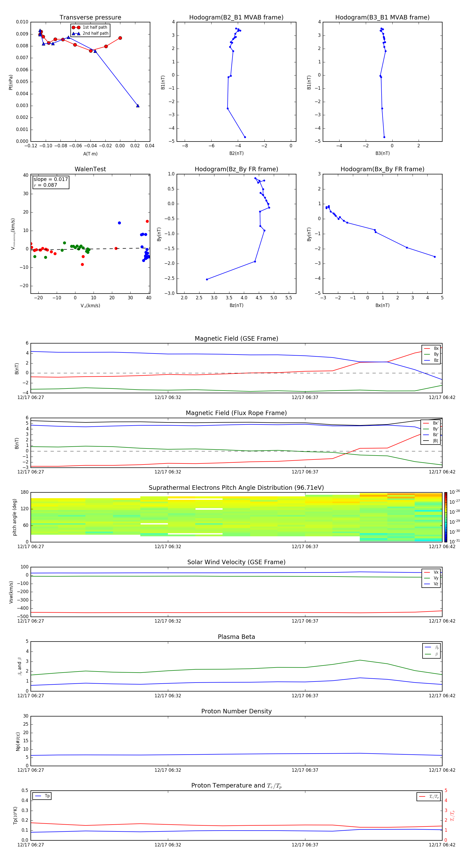
Task: Click the '1st half path' legend entry
Action: pyautogui.click(x=90, y=27)
